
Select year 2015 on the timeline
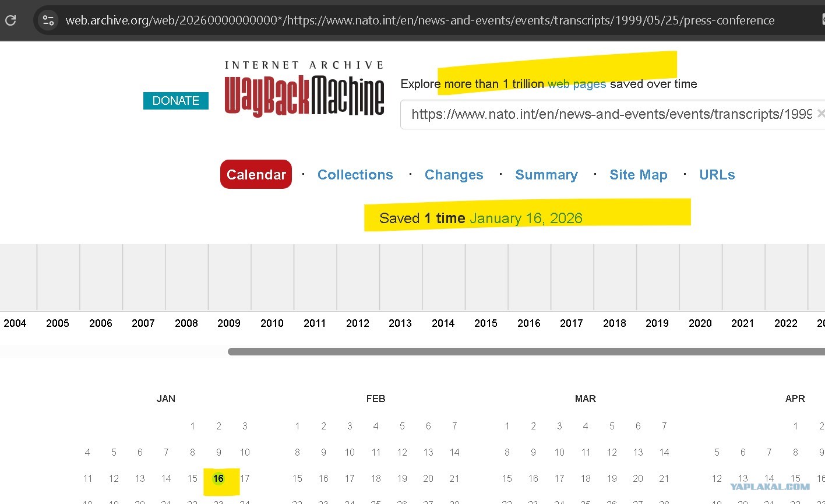tap(486, 323)
